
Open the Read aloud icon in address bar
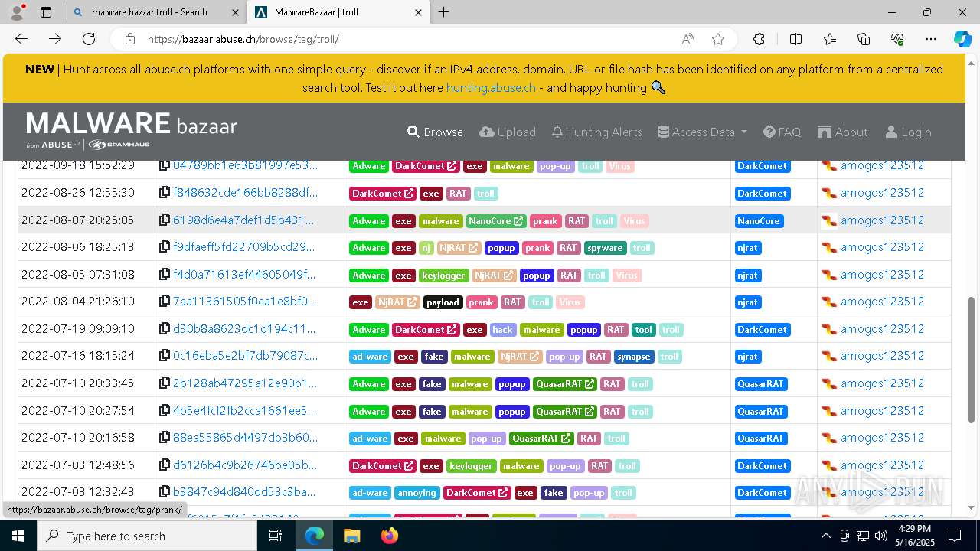click(x=688, y=39)
